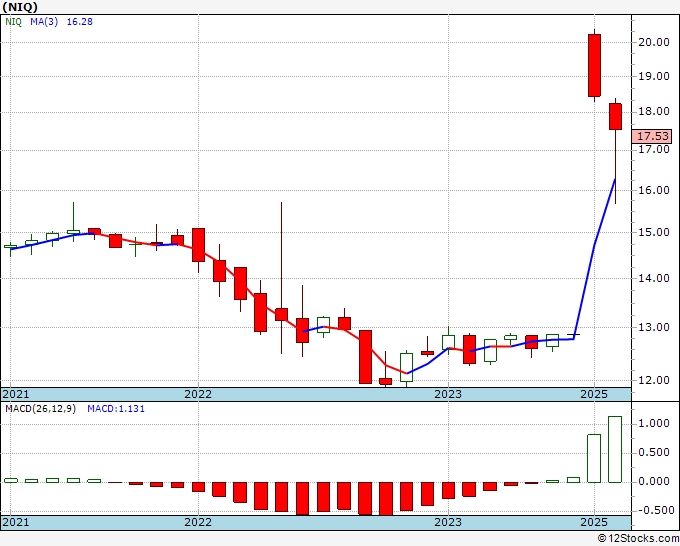Screen dimensions: 680x546
Task: Click 2021 on the price chart timeline
Action: click(16, 394)
